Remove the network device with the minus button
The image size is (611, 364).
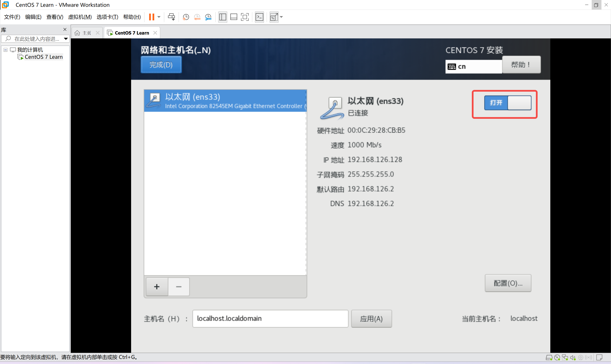pyautogui.click(x=179, y=287)
